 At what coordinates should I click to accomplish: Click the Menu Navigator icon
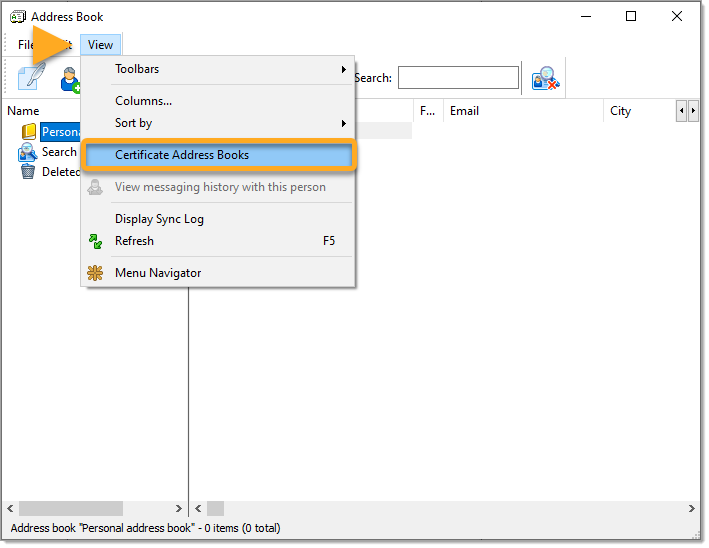point(96,273)
